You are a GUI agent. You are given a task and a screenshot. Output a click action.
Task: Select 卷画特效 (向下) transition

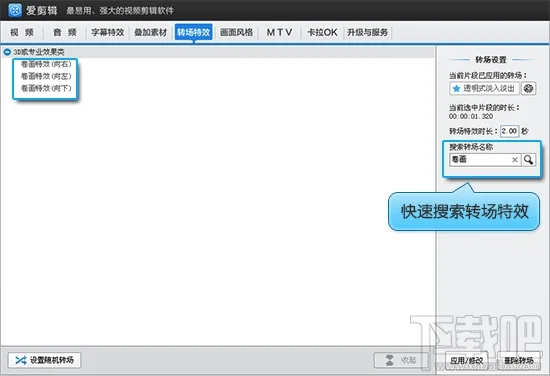[46, 88]
